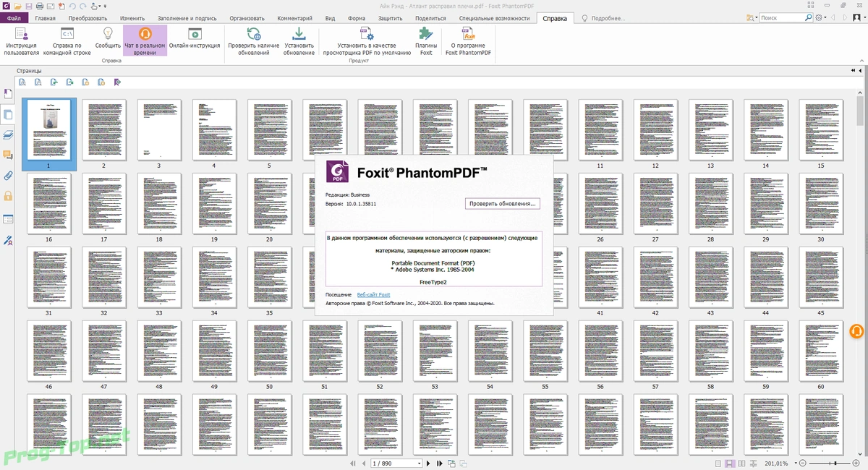Switch to the Специальные возможности tab
Screen dimensions: 868x470
pos(493,18)
